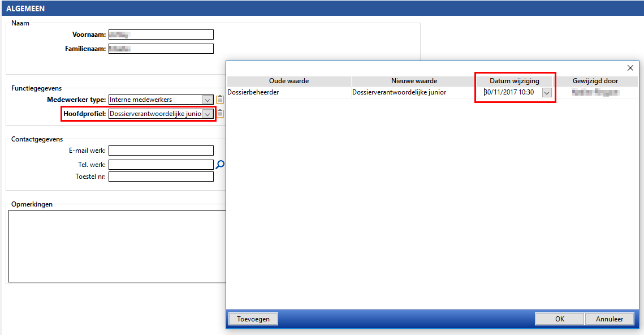Open the Datum wijziging date picker arrow
Screen dimensions: 644x335
(547, 92)
